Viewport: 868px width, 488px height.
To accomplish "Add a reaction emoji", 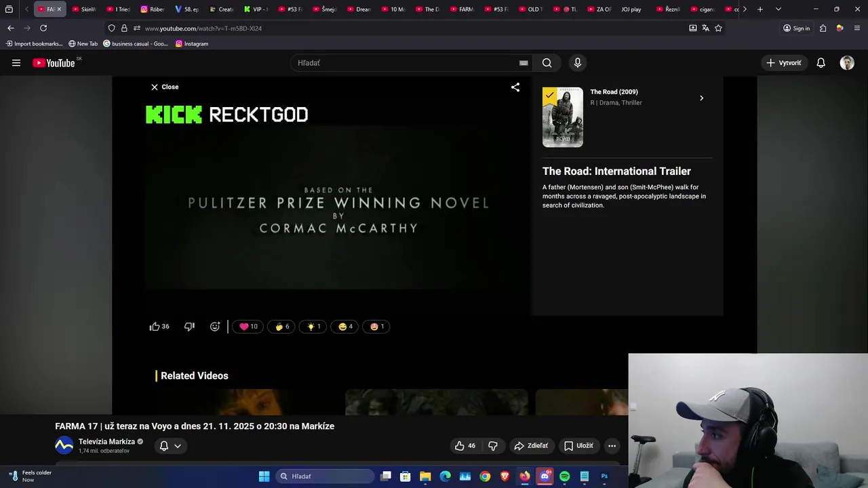I will coord(215,327).
